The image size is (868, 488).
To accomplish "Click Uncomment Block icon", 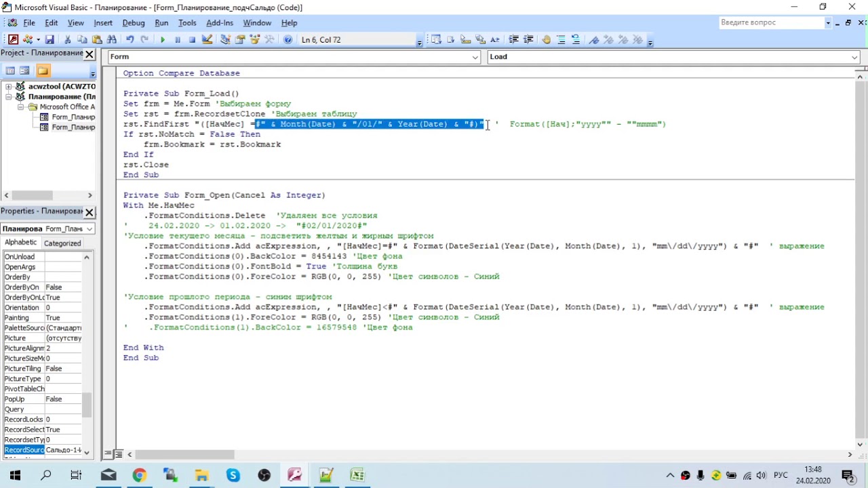I will [576, 40].
